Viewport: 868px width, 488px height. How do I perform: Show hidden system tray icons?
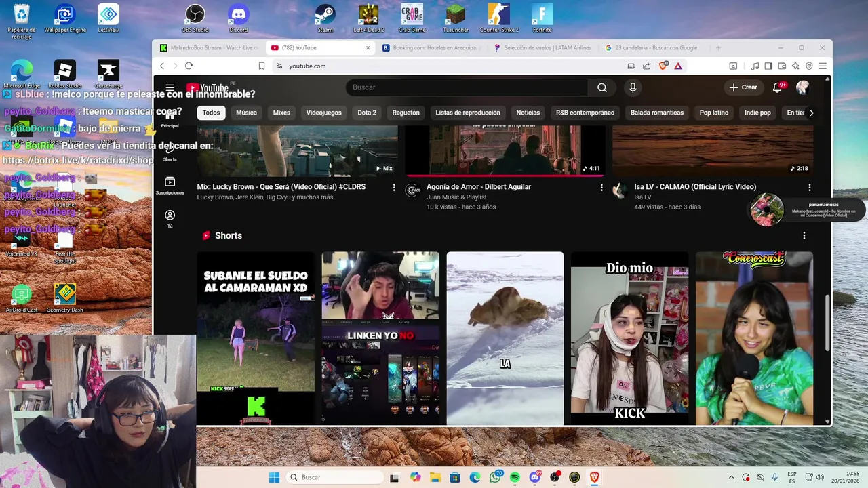(731, 477)
